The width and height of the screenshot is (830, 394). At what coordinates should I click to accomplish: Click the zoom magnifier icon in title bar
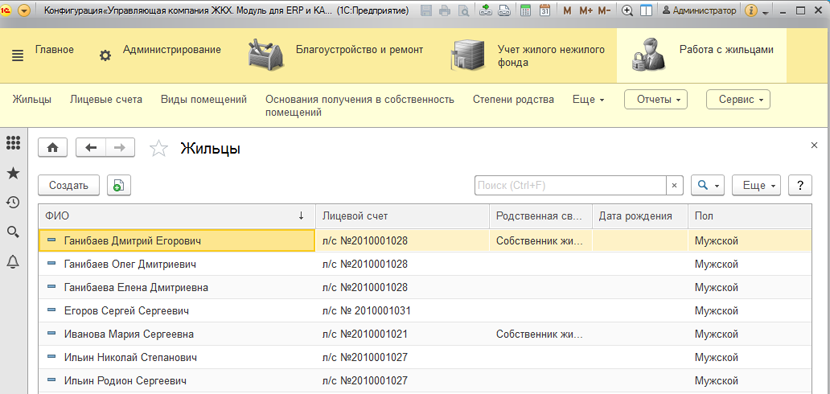[x=627, y=11]
